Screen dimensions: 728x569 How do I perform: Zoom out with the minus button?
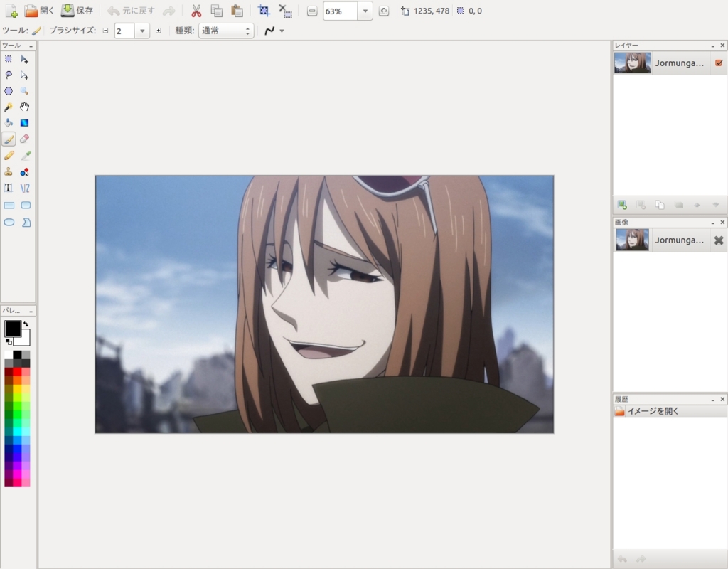point(313,11)
